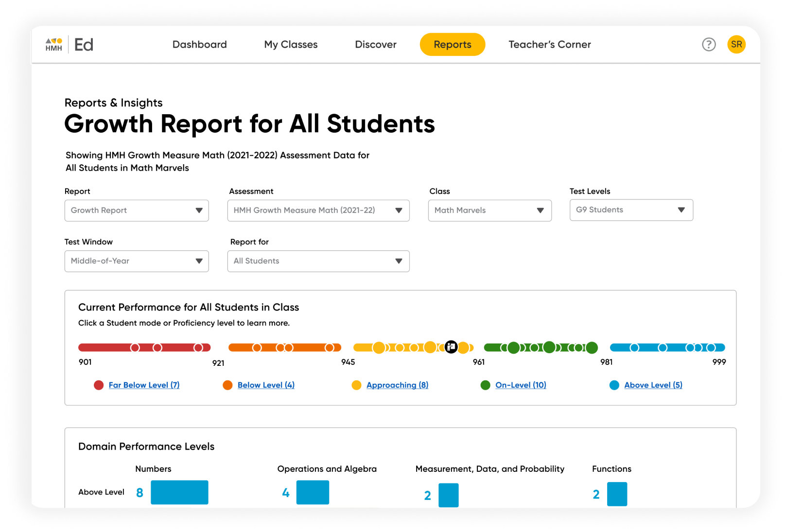Follow the Below Level (4) link
This screenshot has height=532, width=785.
pyautogui.click(x=265, y=385)
